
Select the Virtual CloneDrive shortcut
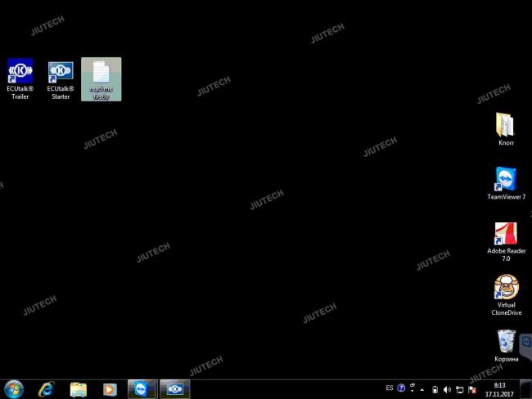[506, 295]
